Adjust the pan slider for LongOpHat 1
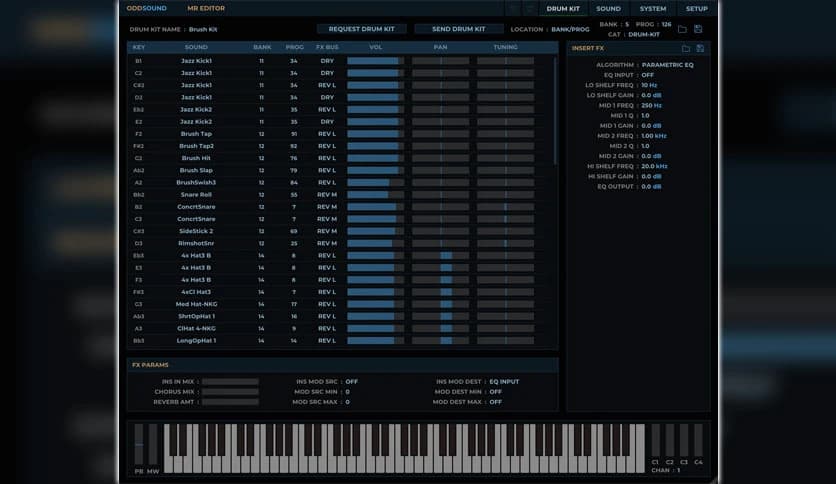Screen dimensions: 836x484 coord(440,340)
